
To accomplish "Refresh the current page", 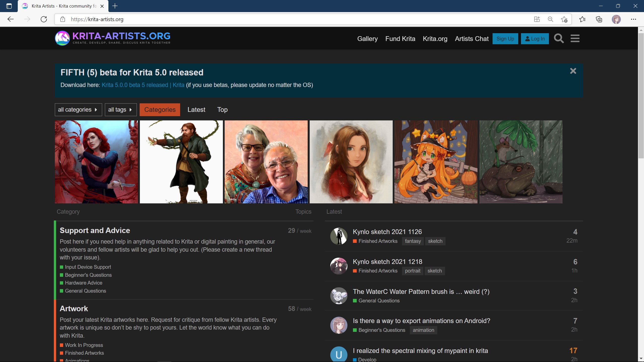I will [44, 19].
